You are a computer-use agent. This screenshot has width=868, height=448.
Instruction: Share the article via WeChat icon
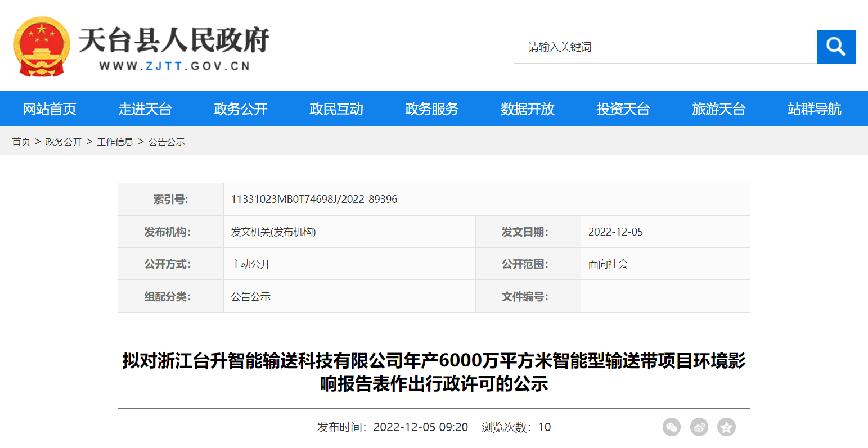[672, 427]
